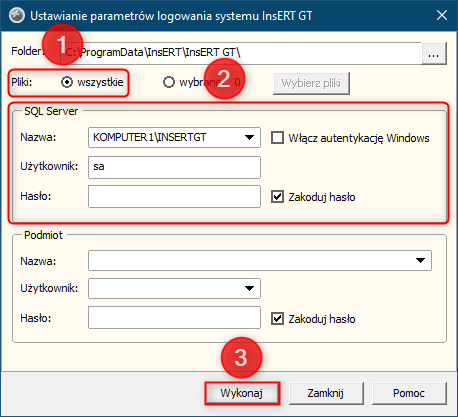
Task: Expand the Podmiot Nazwa dropdown
Action: point(420,260)
